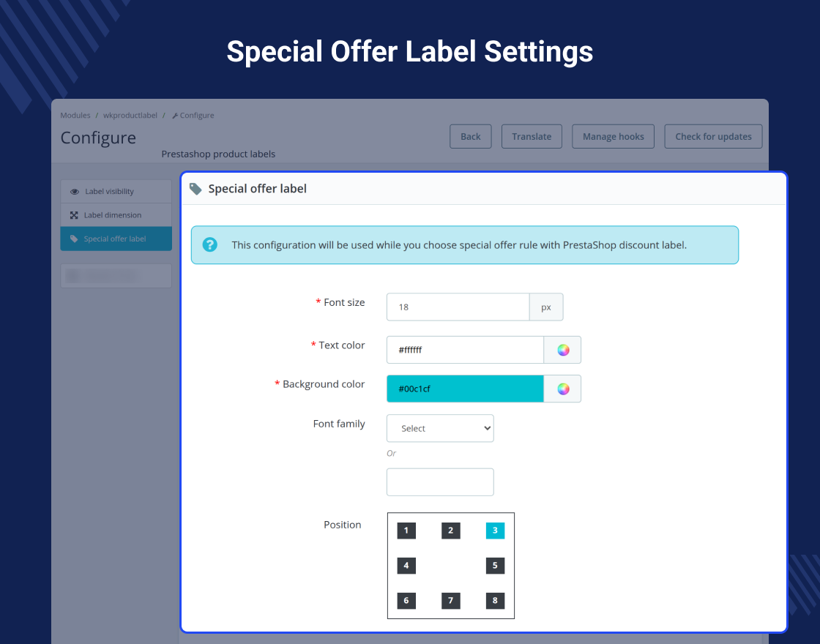Select position 4 in the grid
Viewport: 820px width, 644px height.
click(406, 566)
